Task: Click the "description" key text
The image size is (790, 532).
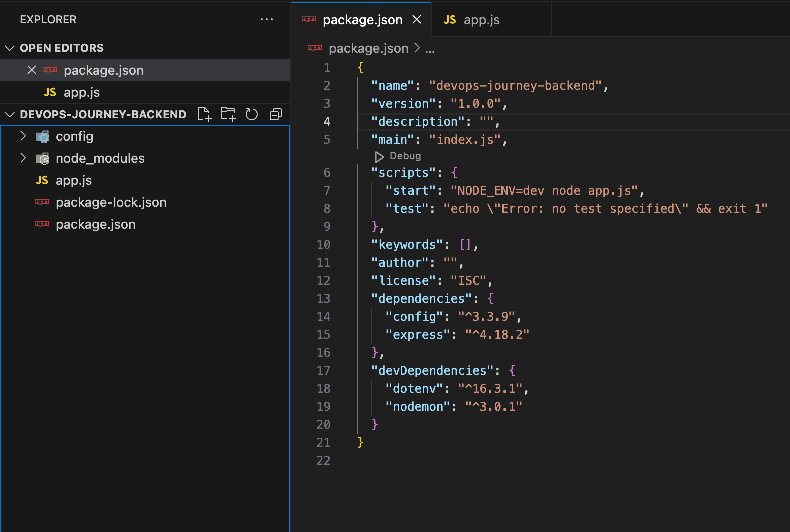Action: coord(418,122)
